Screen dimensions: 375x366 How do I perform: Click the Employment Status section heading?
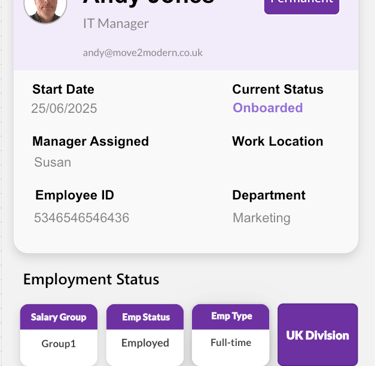pos(91,279)
